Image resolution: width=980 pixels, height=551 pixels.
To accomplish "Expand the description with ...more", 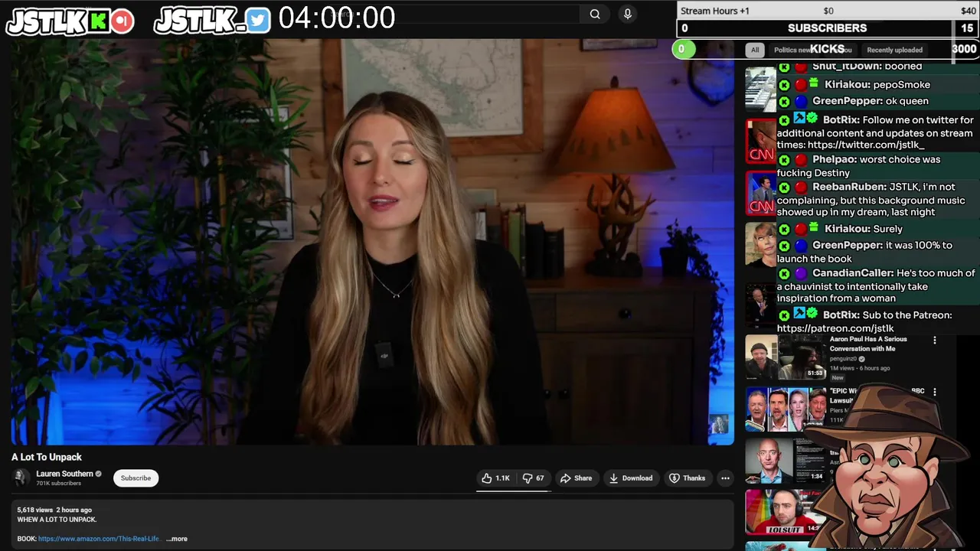I will click(177, 539).
